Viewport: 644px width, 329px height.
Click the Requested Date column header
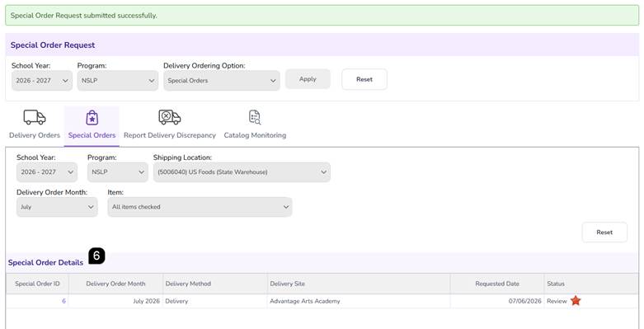pos(497,284)
